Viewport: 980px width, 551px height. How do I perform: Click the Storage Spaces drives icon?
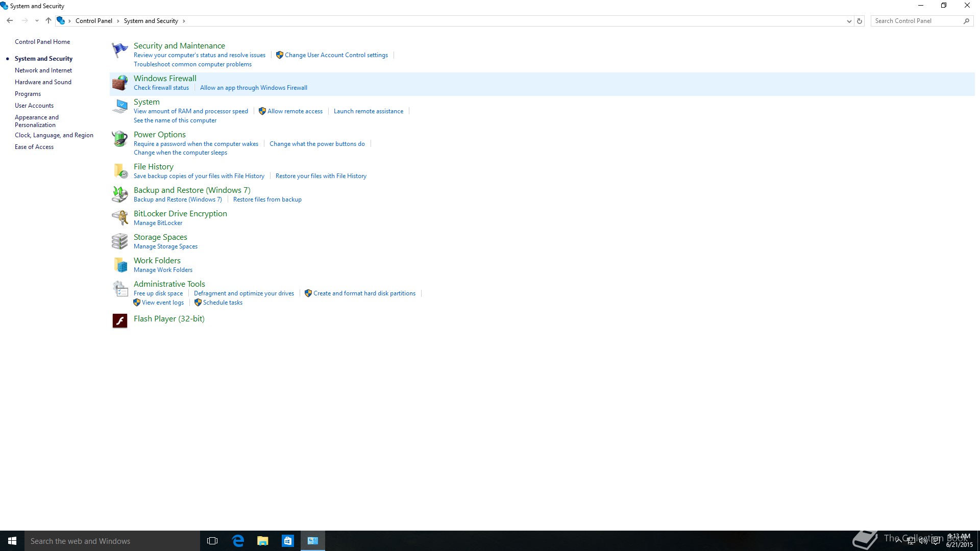coord(119,241)
